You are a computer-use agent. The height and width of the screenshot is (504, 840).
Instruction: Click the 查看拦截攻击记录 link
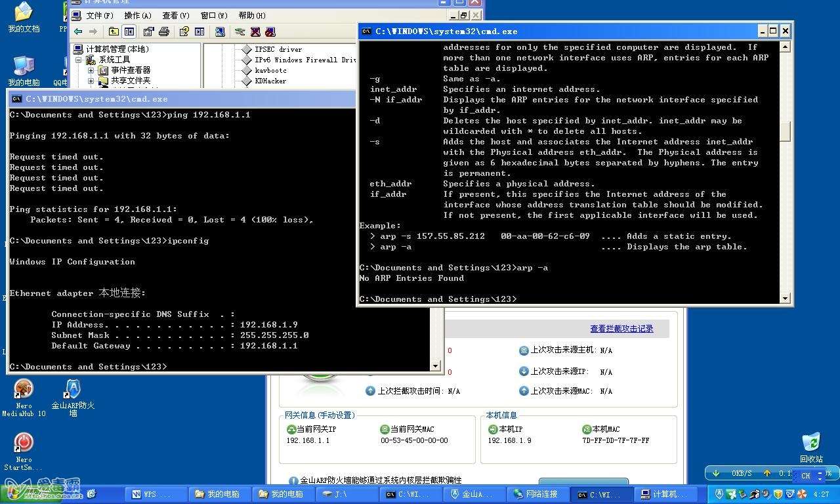[621, 329]
